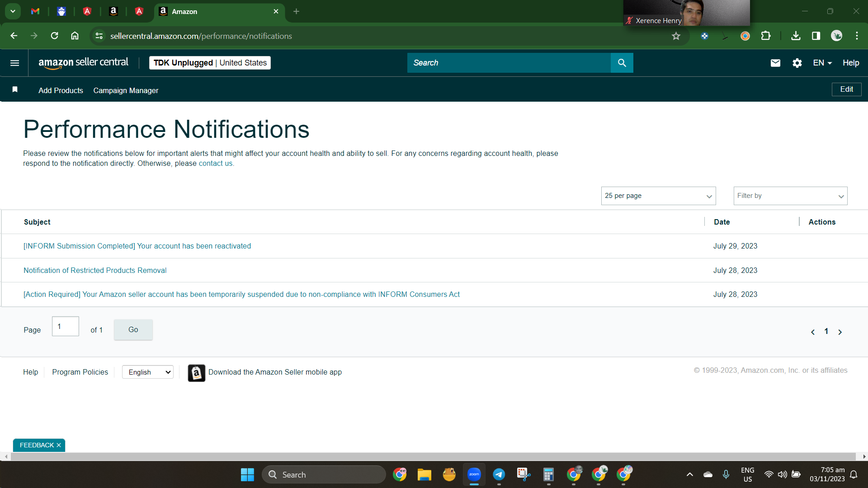Open the taskbar clock and date

(x=827, y=474)
